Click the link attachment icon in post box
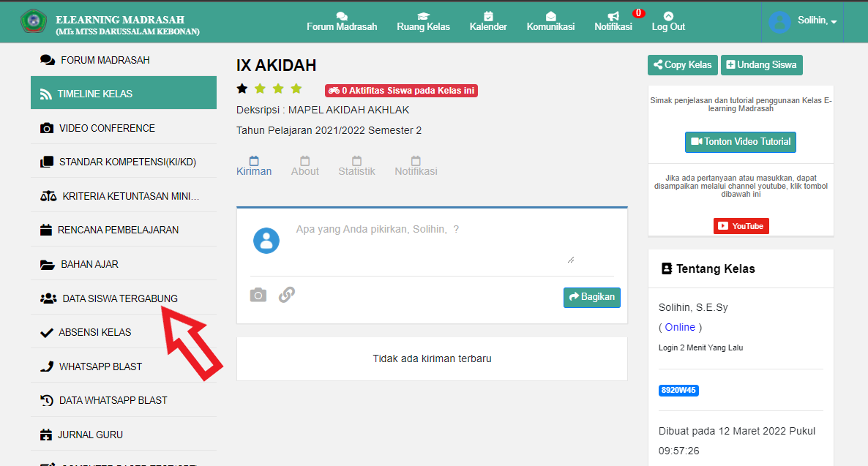Image resolution: width=868 pixels, height=466 pixels. pyautogui.click(x=287, y=295)
